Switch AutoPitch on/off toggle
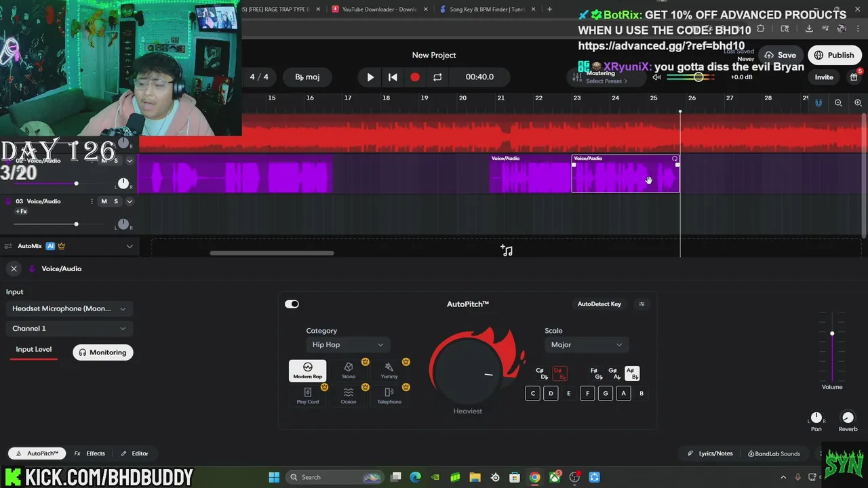The width and height of the screenshot is (868, 488). coord(292,304)
